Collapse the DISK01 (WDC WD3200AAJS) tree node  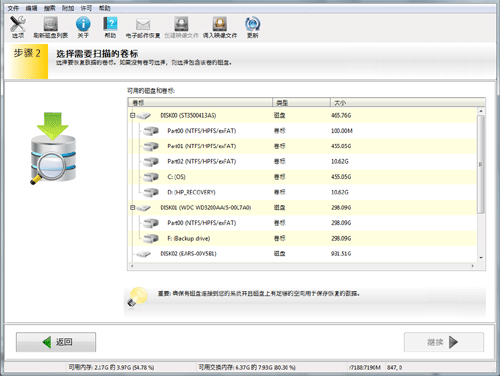point(132,207)
